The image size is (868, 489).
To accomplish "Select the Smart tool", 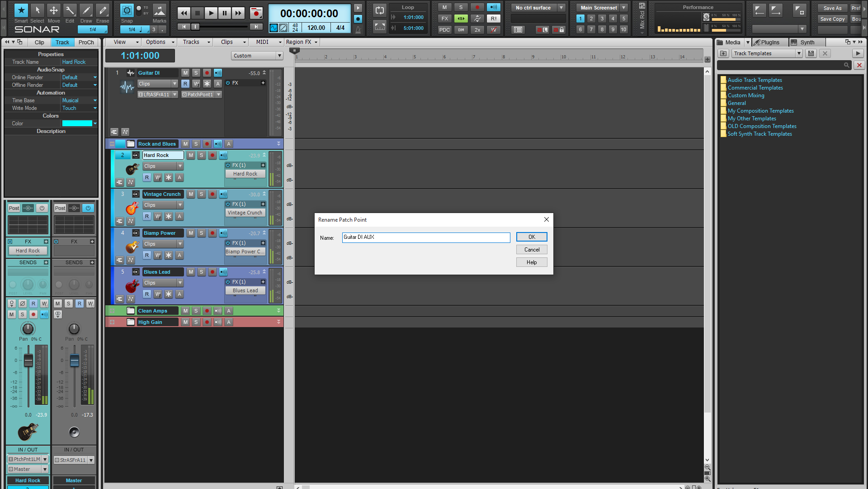I will click(x=21, y=10).
